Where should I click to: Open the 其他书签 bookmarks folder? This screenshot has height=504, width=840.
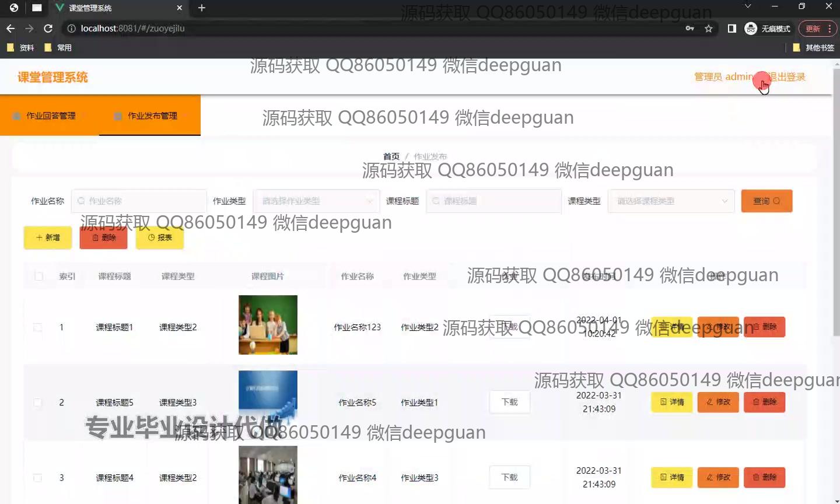[x=814, y=48]
